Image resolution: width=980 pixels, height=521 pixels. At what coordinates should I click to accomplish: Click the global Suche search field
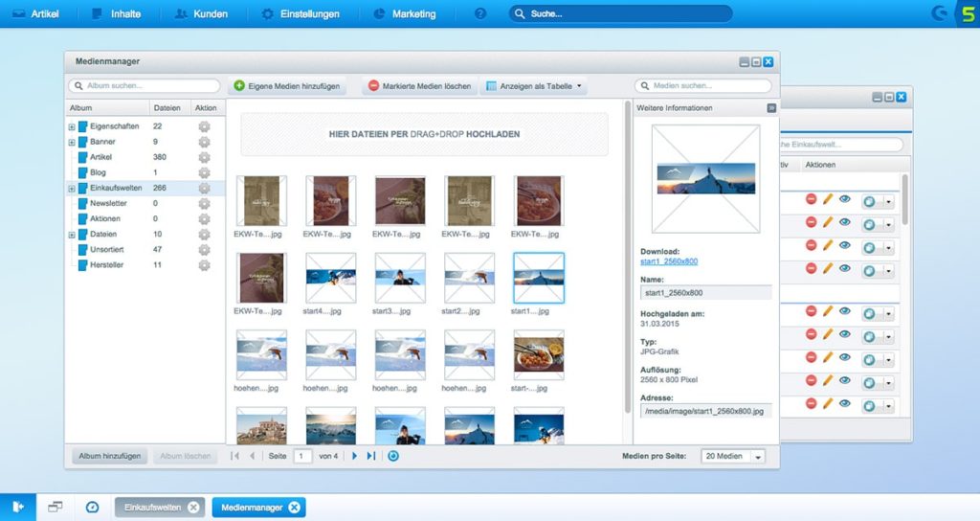[x=620, y=13]
